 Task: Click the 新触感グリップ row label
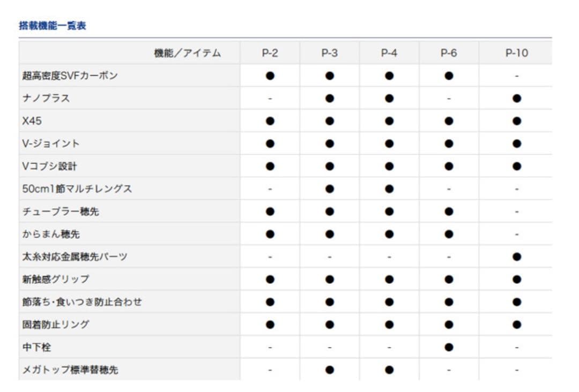[56, 279]
